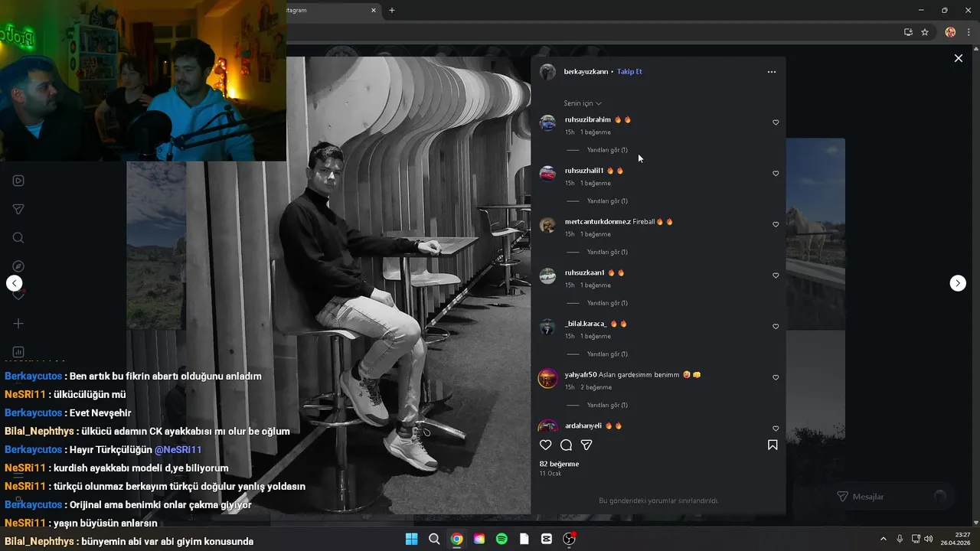
Task: See '2 beğenme' likes on yahyafr50's comment
Action: [x=596, y=387]
